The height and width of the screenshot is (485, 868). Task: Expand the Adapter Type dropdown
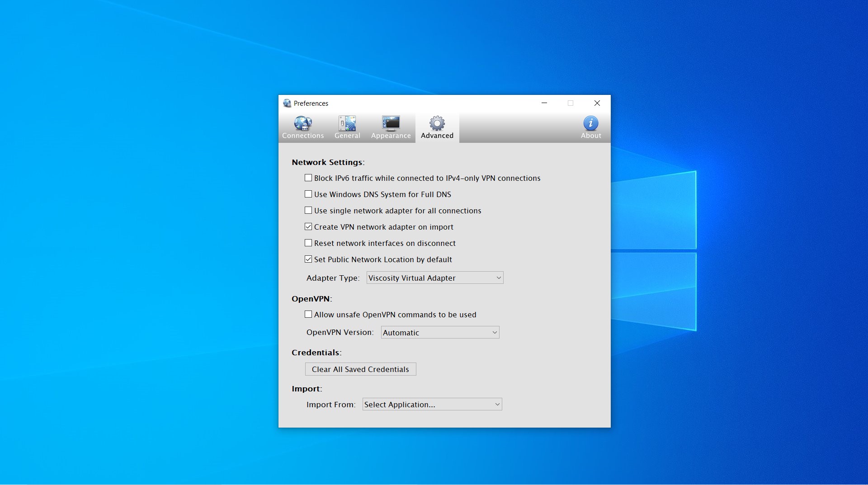435,278
